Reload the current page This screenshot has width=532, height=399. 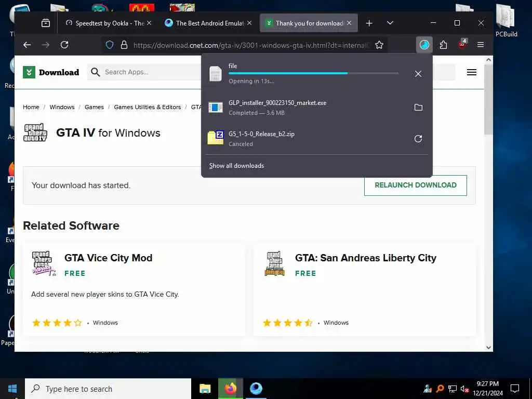(x=64, y=45)
